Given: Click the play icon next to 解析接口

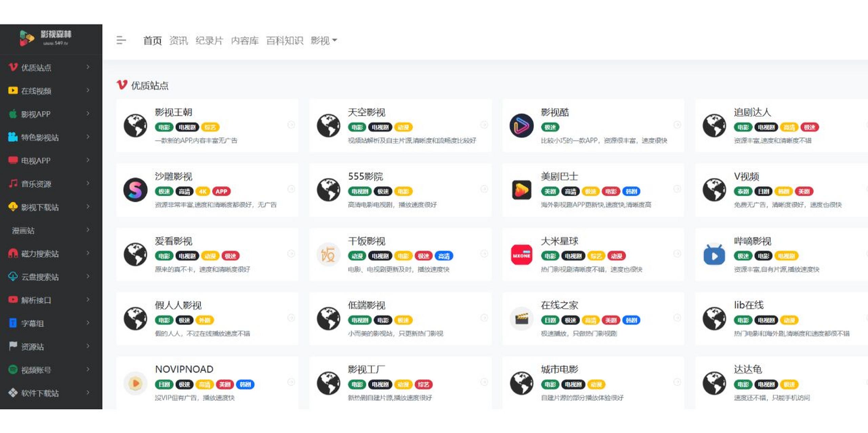Looking at the screenshot, I should pos(13,300).
